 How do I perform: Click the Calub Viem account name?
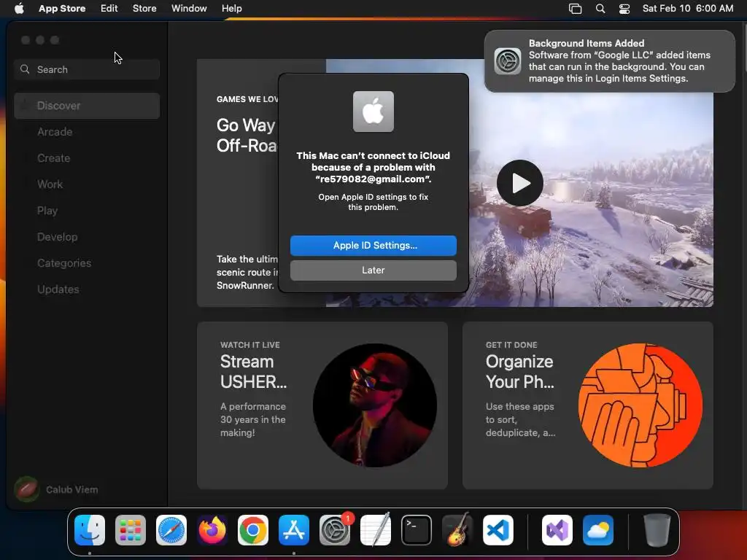point(72,489)
